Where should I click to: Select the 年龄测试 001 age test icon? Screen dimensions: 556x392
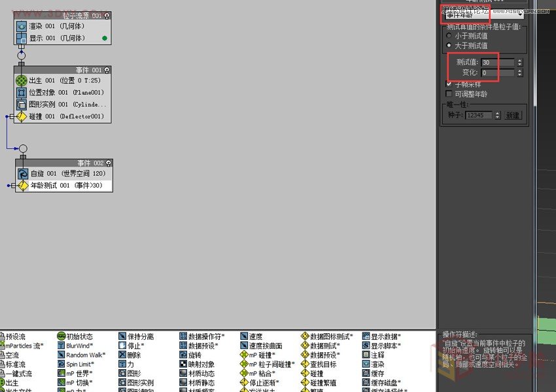22,186
